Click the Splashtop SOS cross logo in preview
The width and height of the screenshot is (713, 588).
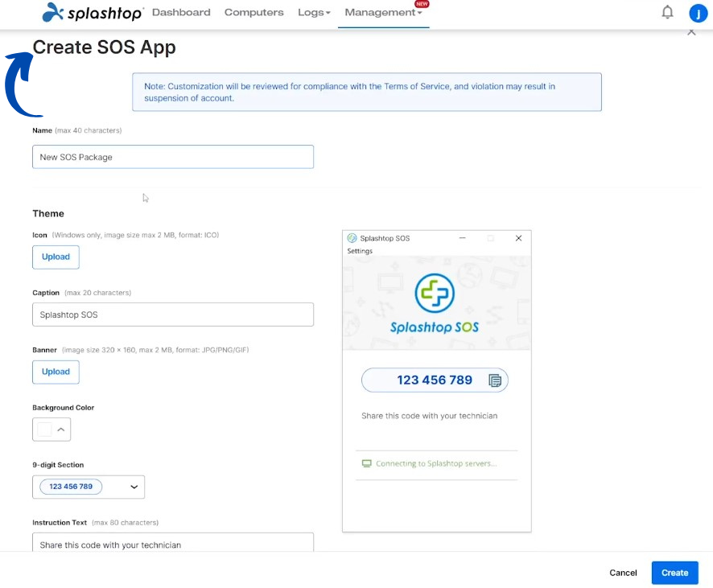435,294
